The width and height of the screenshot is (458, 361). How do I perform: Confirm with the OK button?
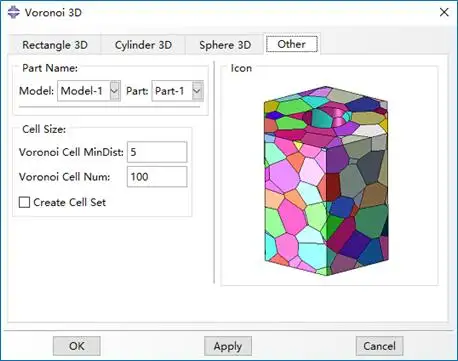click(77, 346)
